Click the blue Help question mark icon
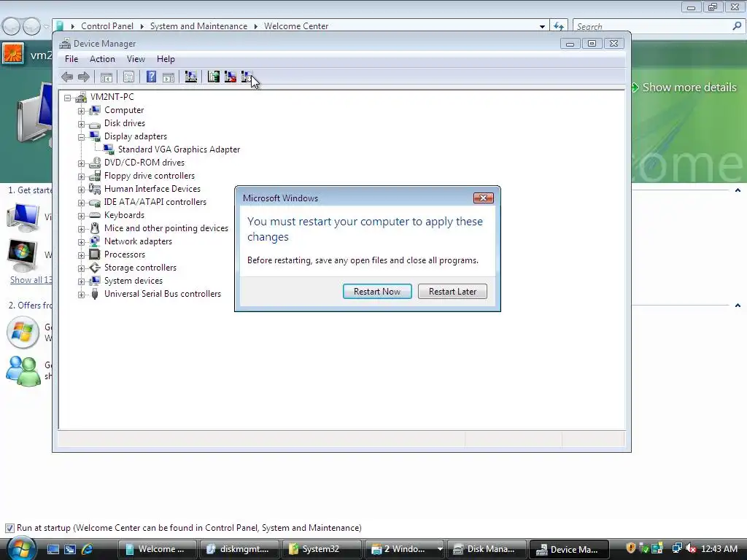The height and width of the screenshot is (560, 747). pos(151,77)
